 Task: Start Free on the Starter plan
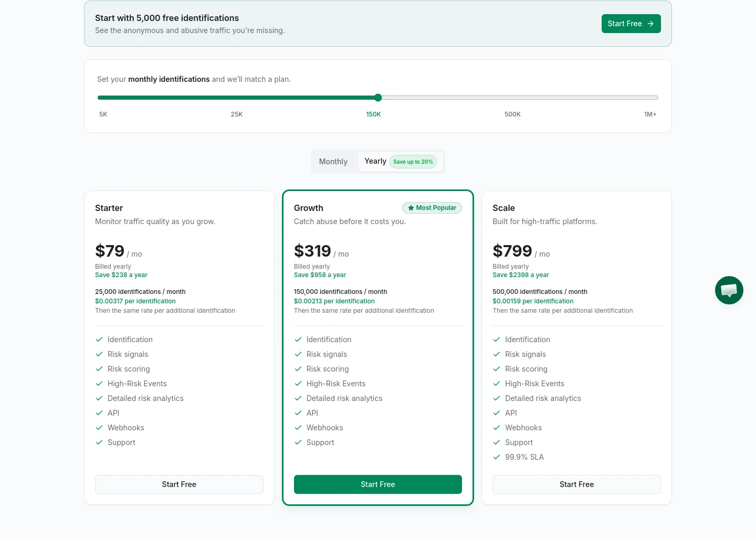(179, 484)
